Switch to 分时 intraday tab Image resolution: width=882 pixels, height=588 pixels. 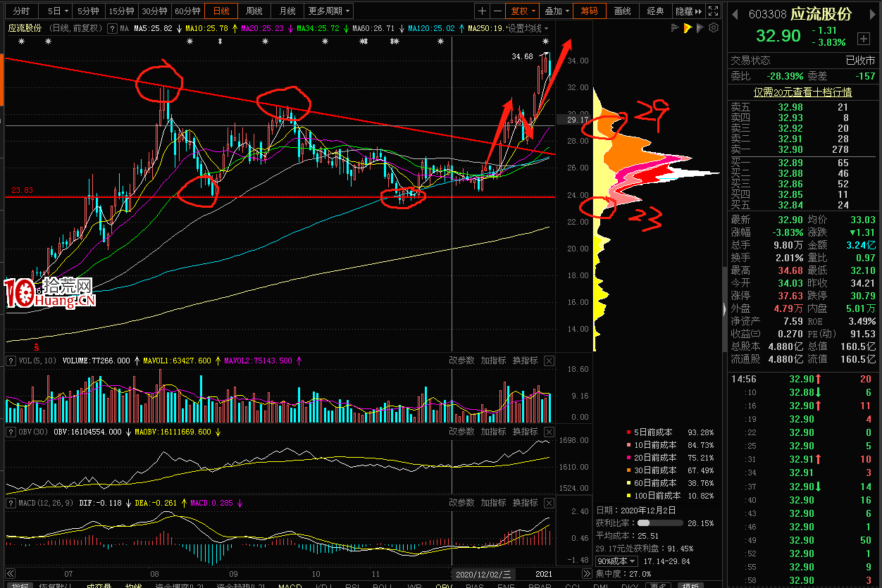(x=21, y=11)
